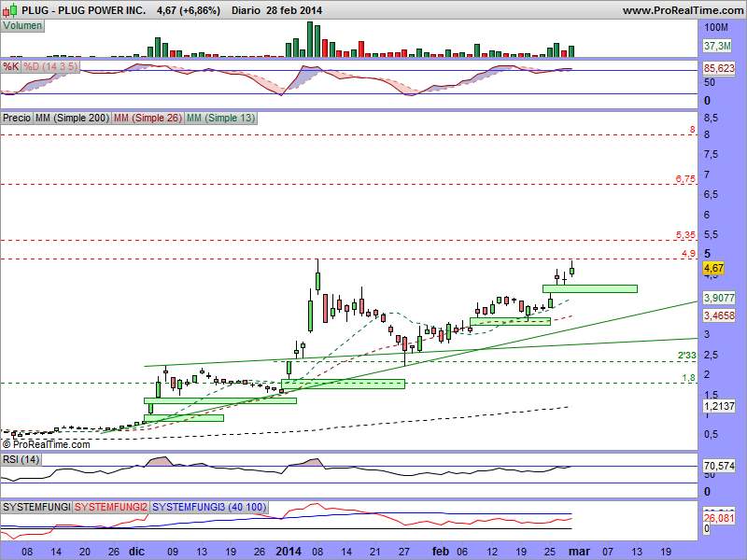The image size is (747, 560).
Task: Click the 28 feb 2014 date
Action: pos(294,10)
